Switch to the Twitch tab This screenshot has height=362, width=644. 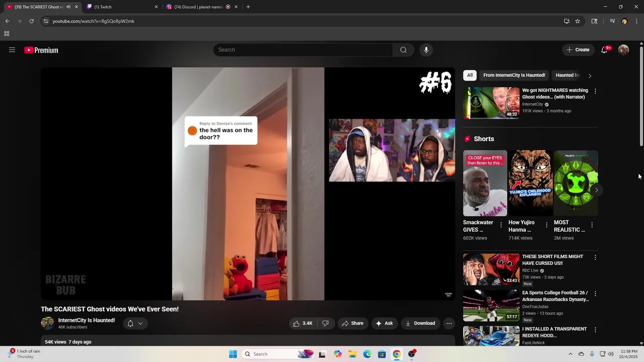[x=122, y=7]
